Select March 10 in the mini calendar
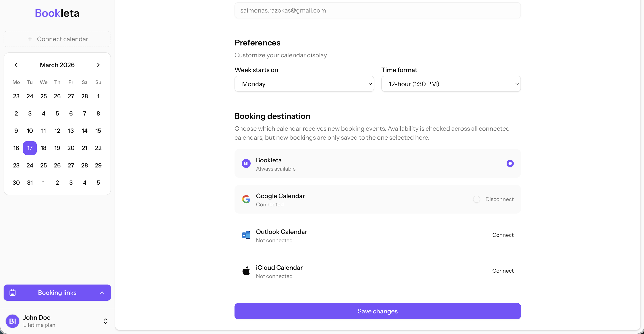Viewport: 644px width, 334px height. (30, 131)
